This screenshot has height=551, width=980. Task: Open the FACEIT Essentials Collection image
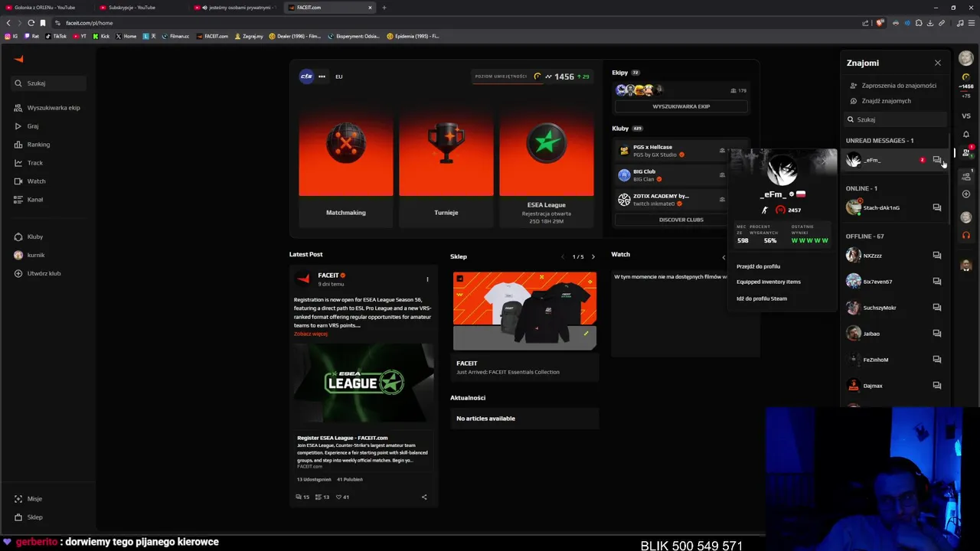coord(524,311)
